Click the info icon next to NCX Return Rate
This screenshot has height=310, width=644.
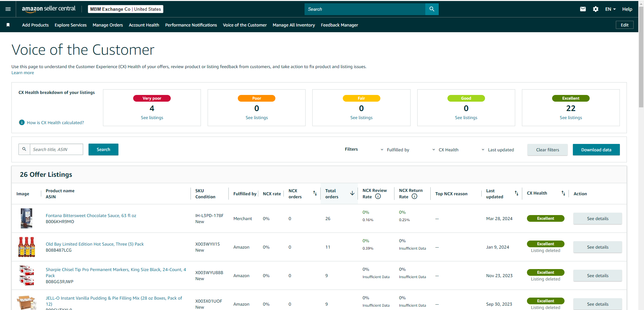415,196
